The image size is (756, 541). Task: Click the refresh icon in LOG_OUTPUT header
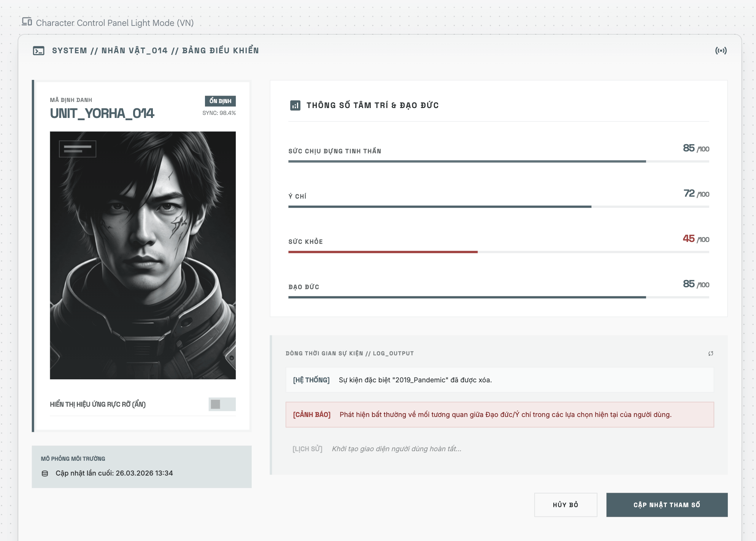point(710,353)
